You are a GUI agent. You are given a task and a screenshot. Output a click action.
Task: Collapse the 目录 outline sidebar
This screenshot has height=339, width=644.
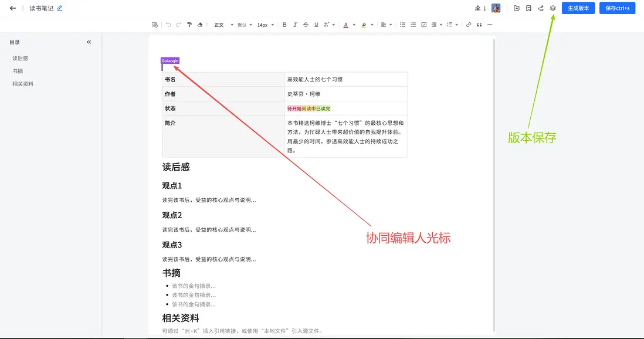pyautogui.click(x=89, y=42)
